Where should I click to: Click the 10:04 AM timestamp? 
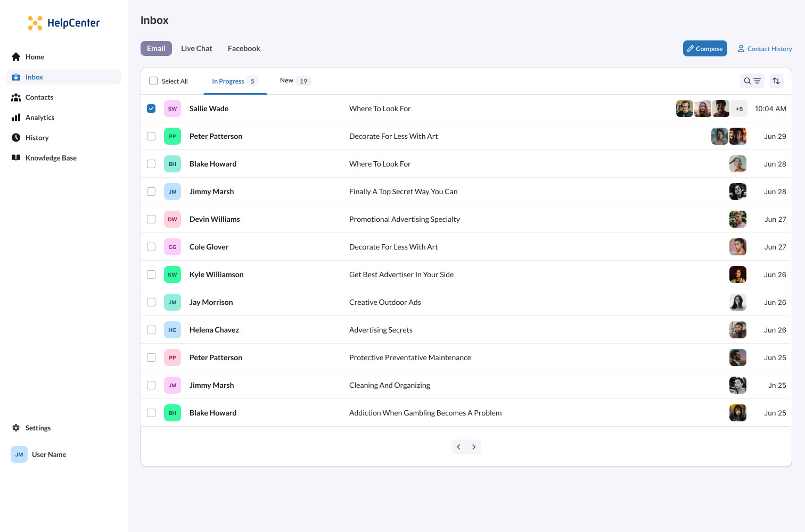770,109
